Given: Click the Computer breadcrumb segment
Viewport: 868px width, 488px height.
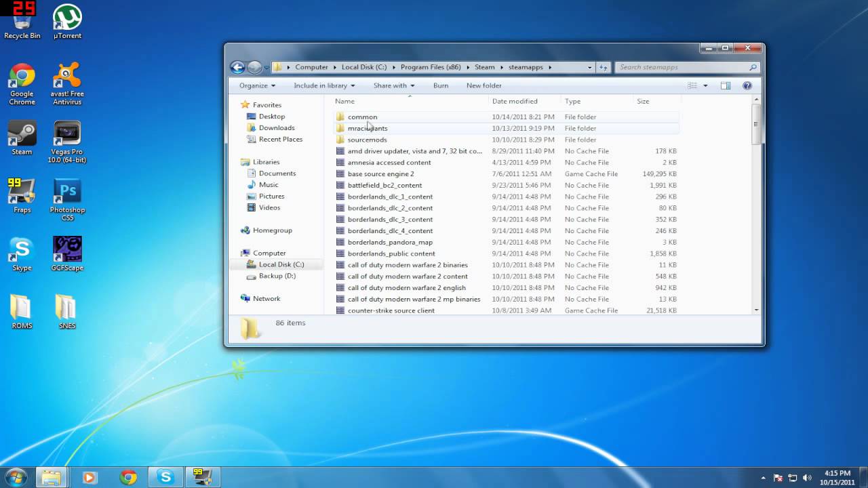Looking at the screenshot, I should click(x=311, y=67).
